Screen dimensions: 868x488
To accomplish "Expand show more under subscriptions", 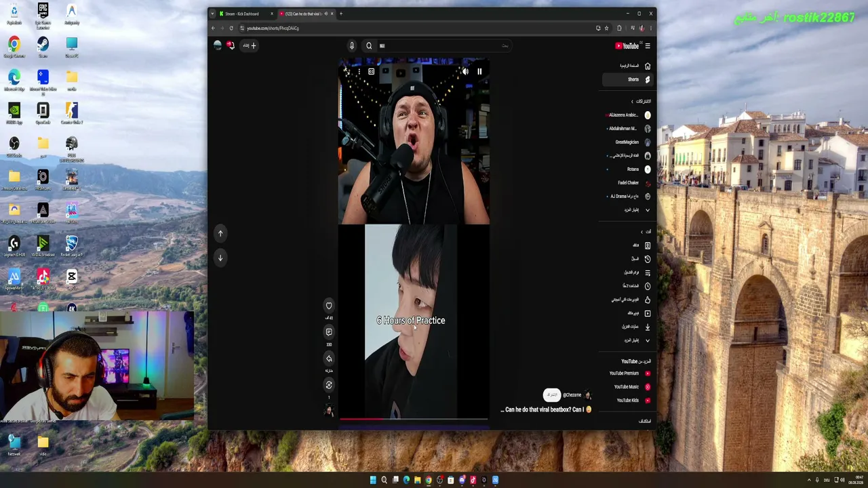I will pos(628,210).
